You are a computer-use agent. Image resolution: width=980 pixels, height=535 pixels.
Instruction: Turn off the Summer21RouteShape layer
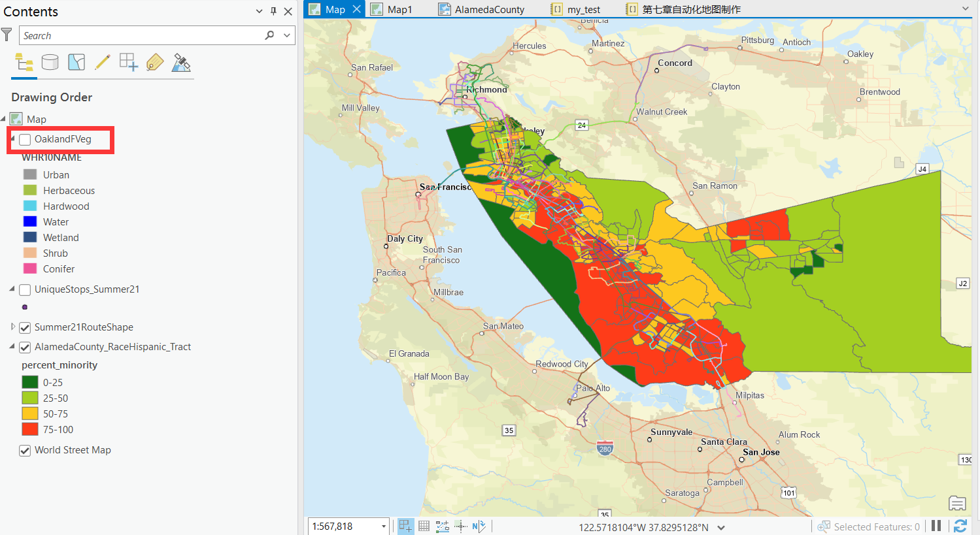pos(25,327)
